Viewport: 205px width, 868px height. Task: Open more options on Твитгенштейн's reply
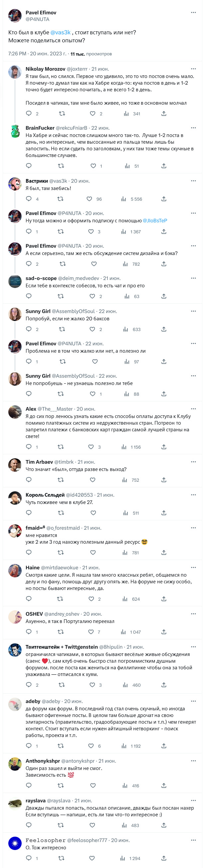pos(193,647)
